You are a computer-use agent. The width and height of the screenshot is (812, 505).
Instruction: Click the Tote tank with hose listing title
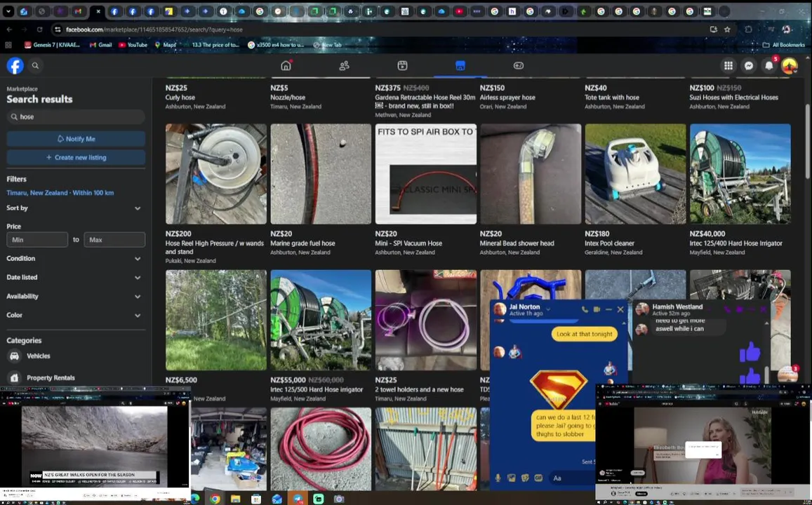611,97
